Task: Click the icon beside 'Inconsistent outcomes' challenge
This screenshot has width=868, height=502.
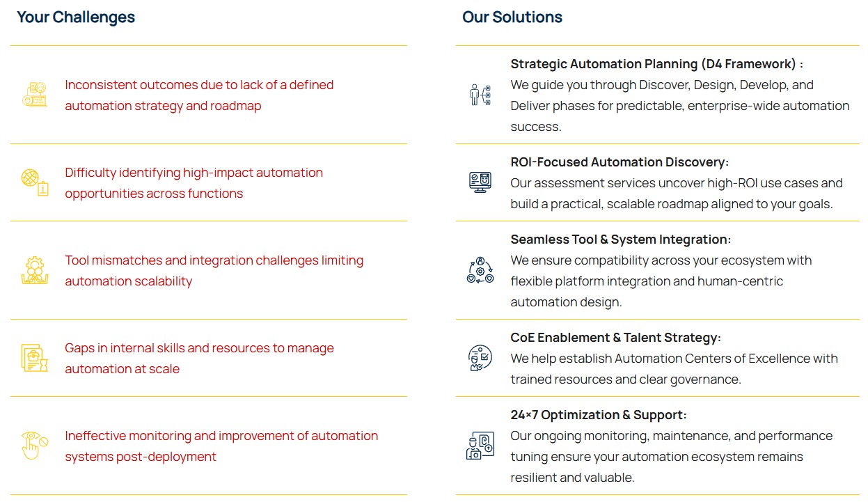Action: click(35, 95)
